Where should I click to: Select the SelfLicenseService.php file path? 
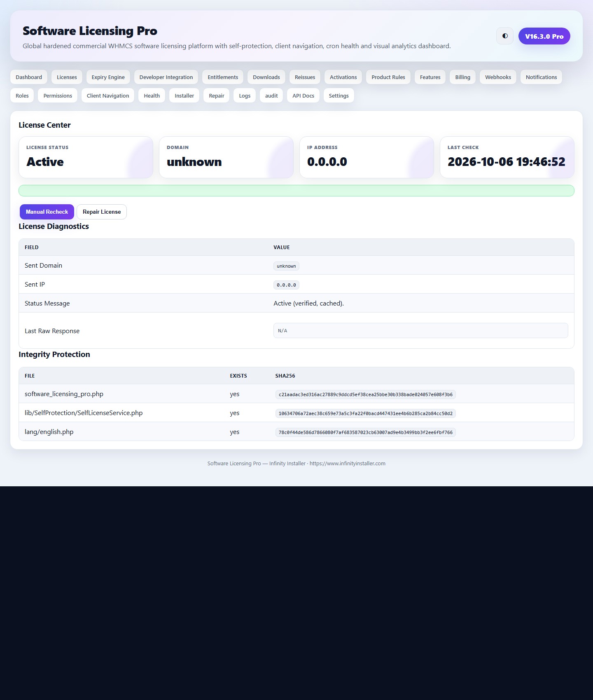coord(84,413)
